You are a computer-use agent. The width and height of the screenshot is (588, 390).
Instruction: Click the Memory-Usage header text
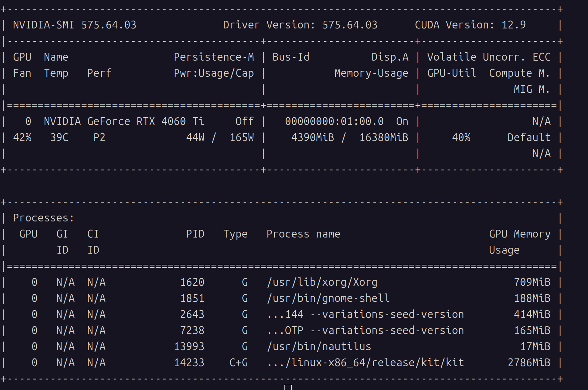click(371, 73)
